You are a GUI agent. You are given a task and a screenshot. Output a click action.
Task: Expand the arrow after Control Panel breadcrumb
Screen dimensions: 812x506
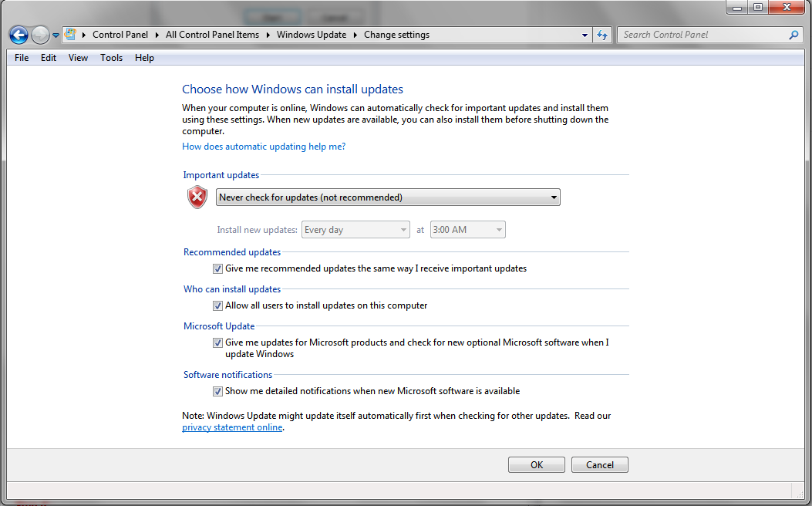click(157, 35)
